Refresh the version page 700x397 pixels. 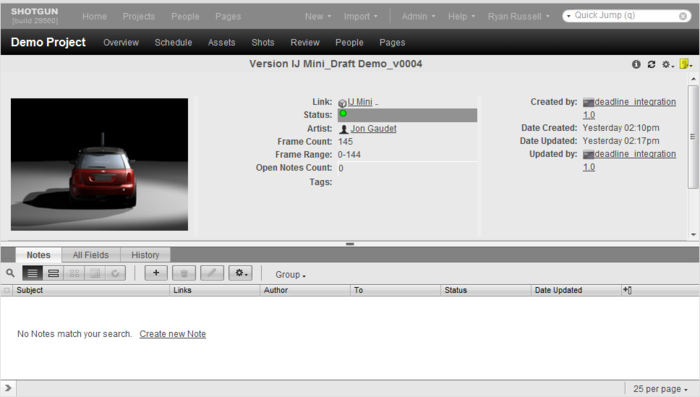point(651,64)
